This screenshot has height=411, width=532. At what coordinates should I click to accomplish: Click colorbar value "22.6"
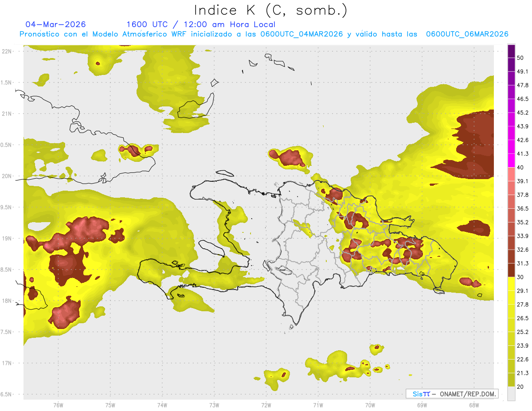[523, 360]
